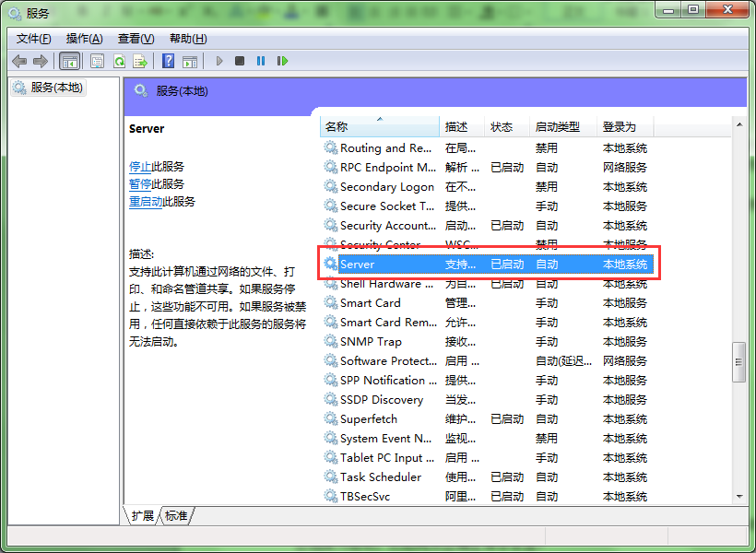Click the 暂停 link to pause the service
This screenshot has width=756, height=553.
click(140, 184)
